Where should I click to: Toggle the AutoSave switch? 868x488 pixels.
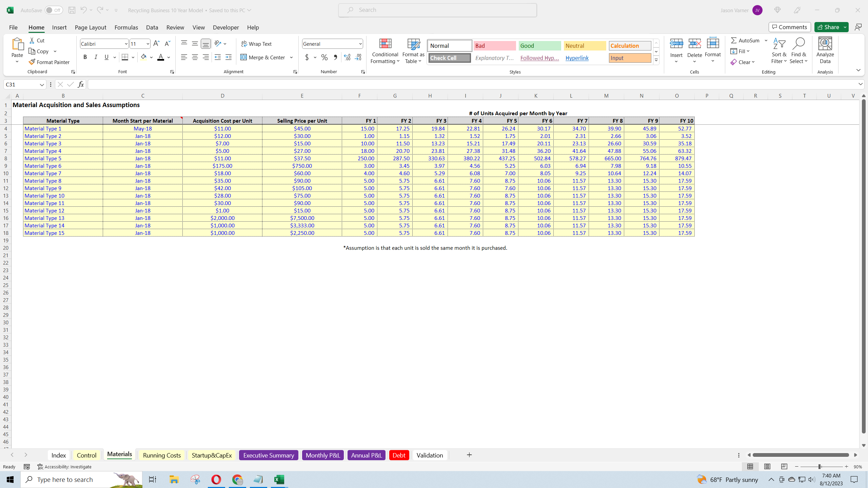[54, 10]
